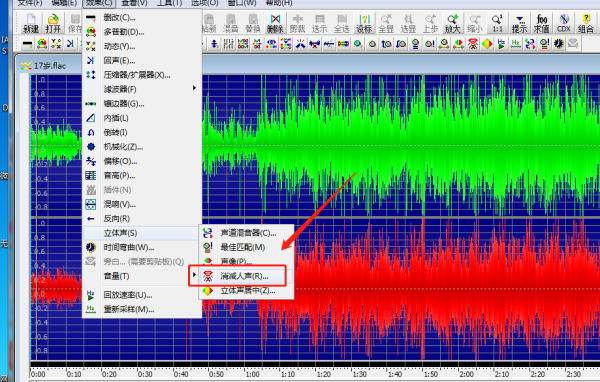Click the time warp clock icon in effects toolbar

point(559,44)
